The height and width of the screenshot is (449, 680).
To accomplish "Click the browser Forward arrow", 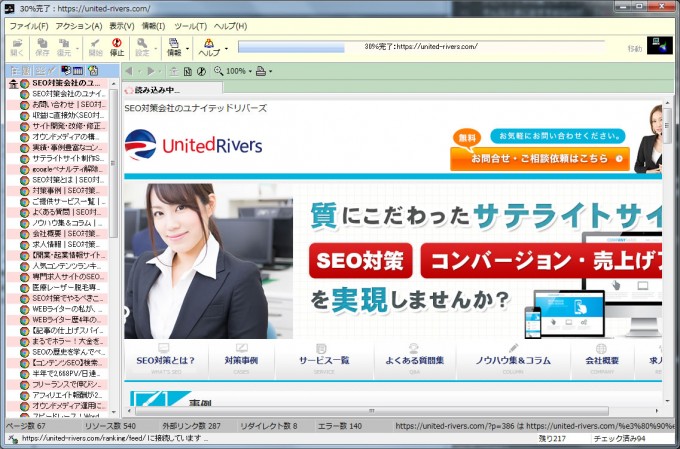I will [x=150, y=71].
